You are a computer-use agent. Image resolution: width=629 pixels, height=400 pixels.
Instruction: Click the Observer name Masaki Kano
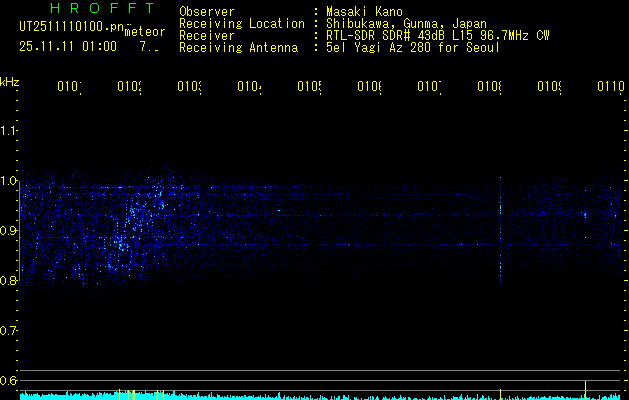[365, 12]
